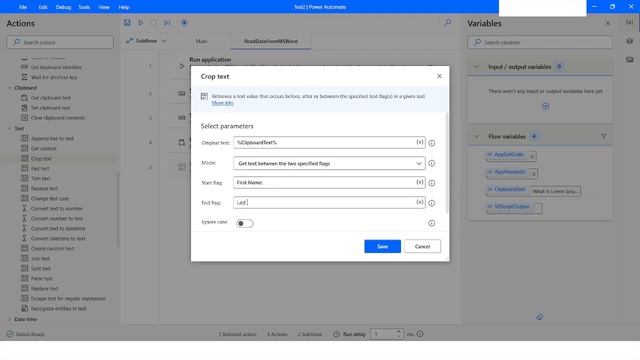This screenshot has height=360, width=640.
Task: Select the Split text action
Action: pos(41,268)
